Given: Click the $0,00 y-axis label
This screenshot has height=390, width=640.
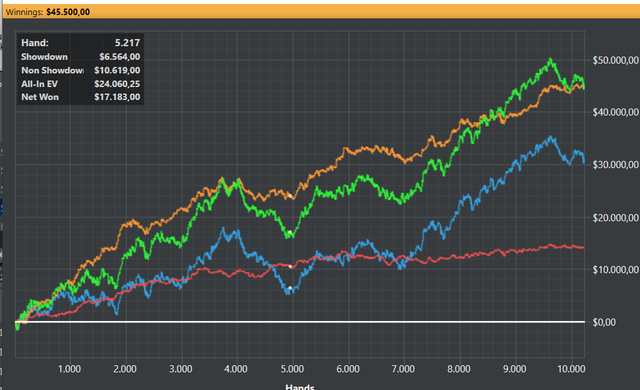Looking at the screenshot, I should pyautogui.click(x=604, y=322).
